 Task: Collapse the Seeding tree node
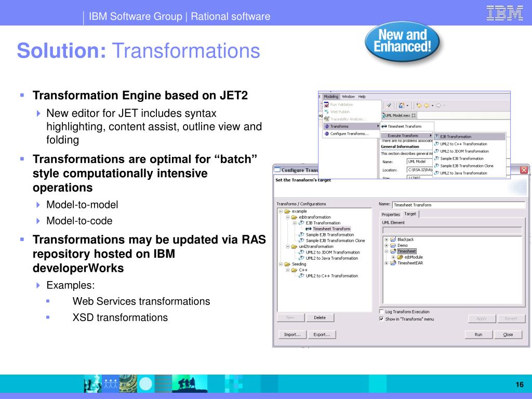click(281, 264)
